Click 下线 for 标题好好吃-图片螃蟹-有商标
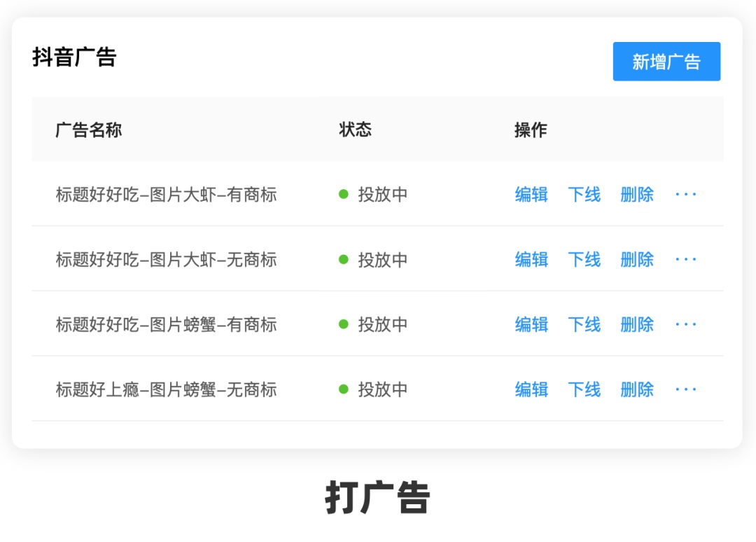Image resolution: width=756 pixels, height=542 pixels. tap(584, 324)
